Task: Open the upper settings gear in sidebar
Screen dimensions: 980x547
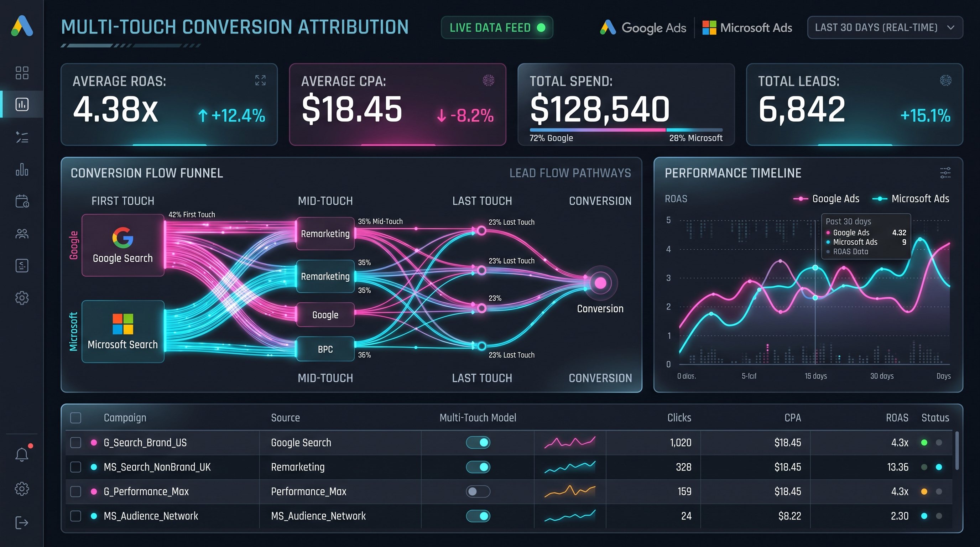Action: tap(22, 298)
